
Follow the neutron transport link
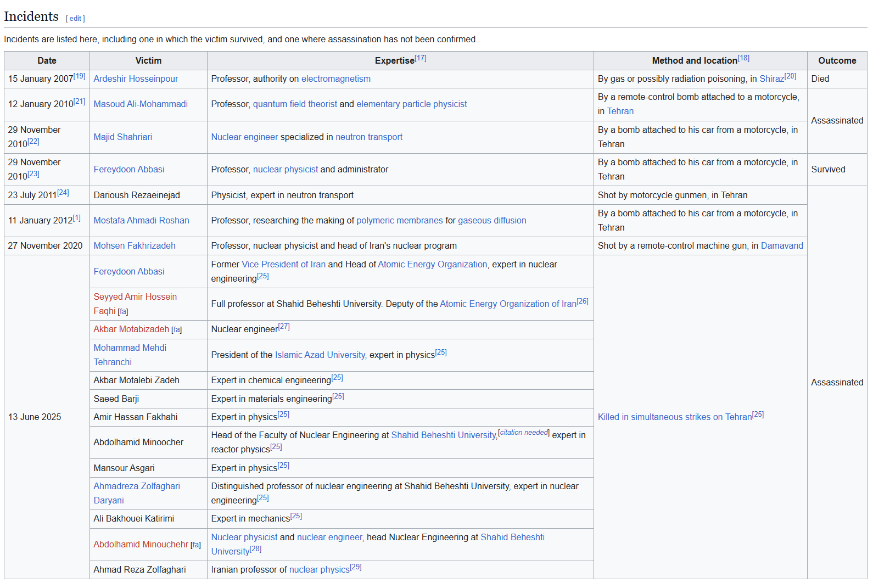(369, 137)
